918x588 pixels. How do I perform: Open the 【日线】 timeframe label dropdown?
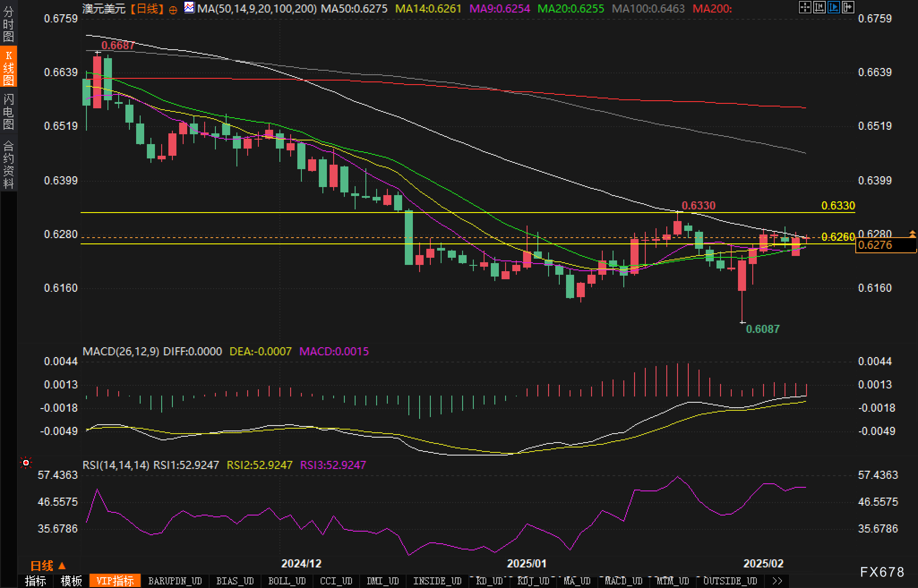(147, 9)
